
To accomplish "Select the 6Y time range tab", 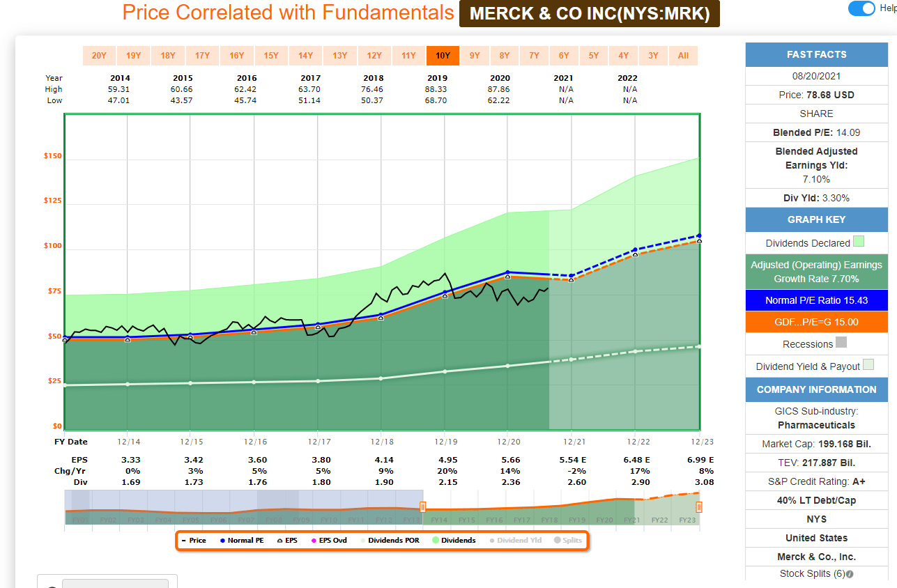I will (x=563, y=56).
